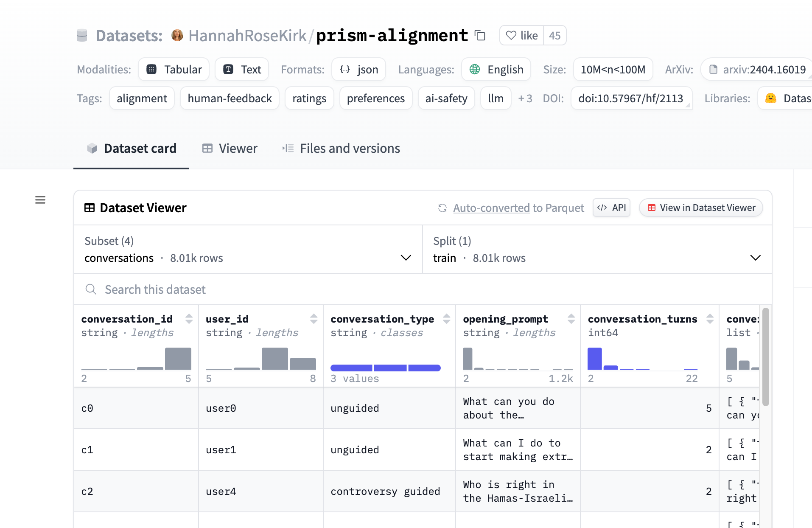This screenshot has height=528, width=812.
Task: Sort by the opening_prompt column
Action: [571, 319]
